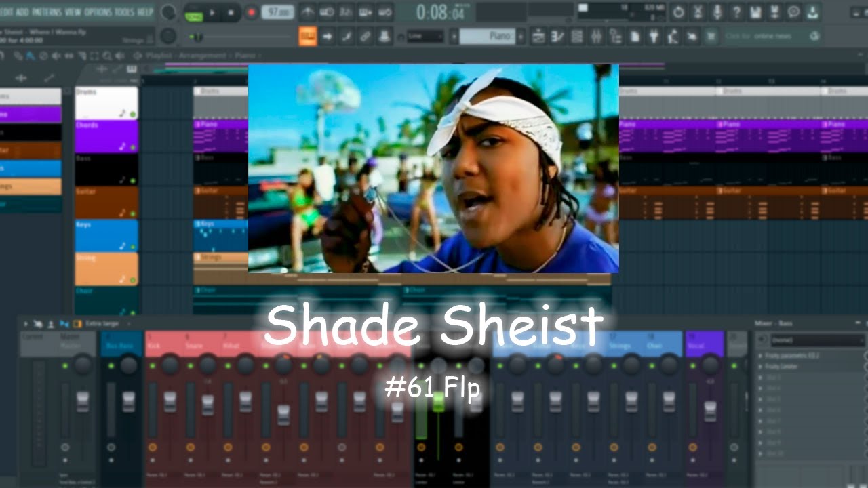Open the Line snap dropdown
Image resolution: width=868 pixels, height=488 pixels.
[x=425, y=37]
